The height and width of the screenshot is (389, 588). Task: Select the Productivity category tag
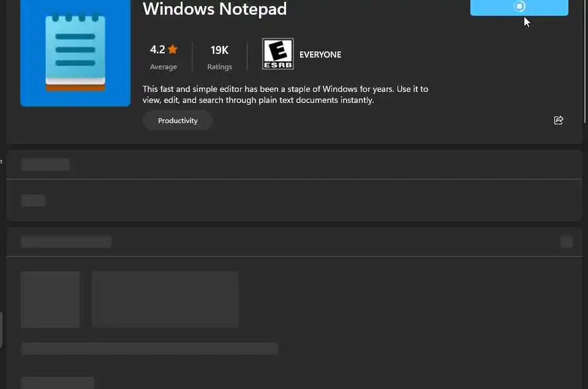[178, 121]
